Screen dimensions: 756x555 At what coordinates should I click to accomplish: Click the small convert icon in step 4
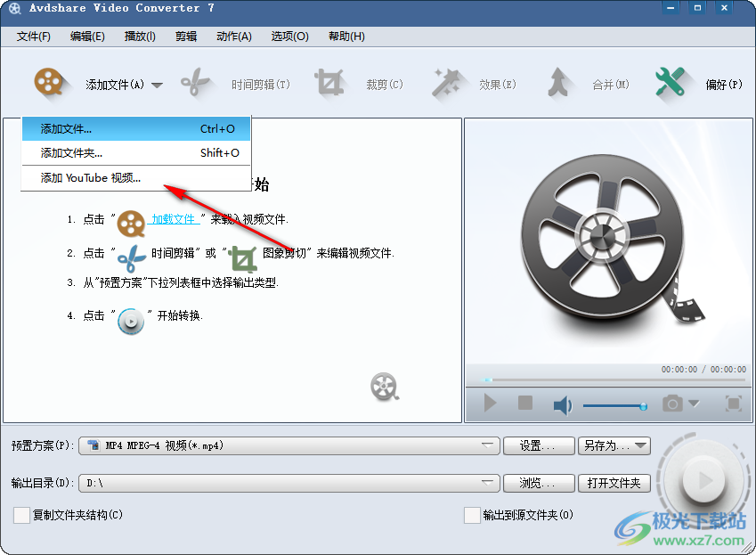[x=131, y=321]
